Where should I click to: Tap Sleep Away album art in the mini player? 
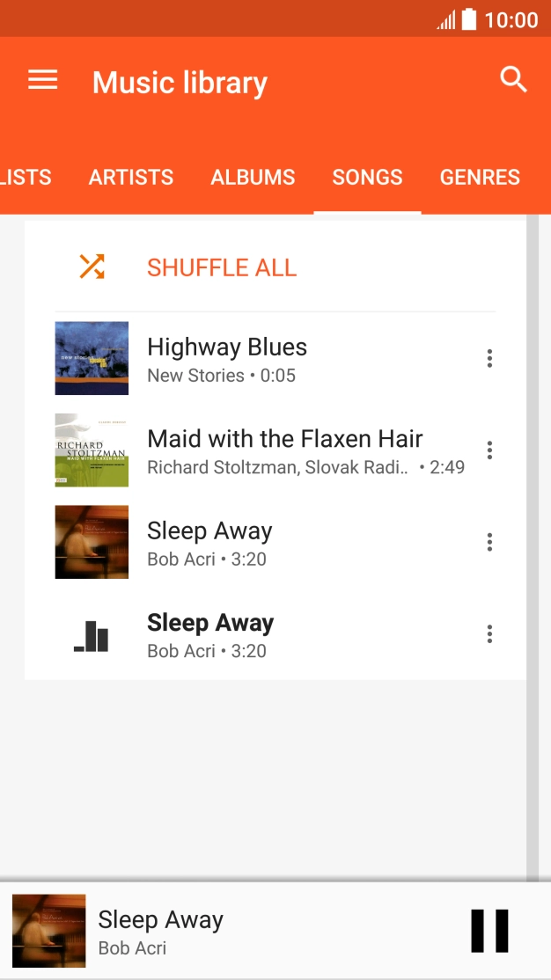[48, 930]
